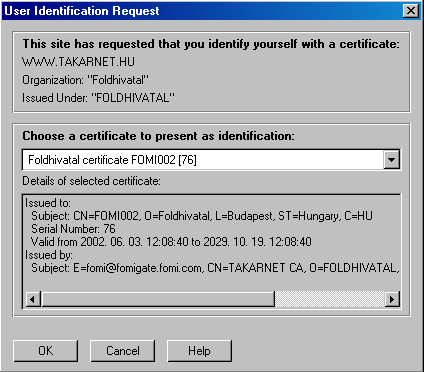Click right arrow of details scrollbar

392,299
